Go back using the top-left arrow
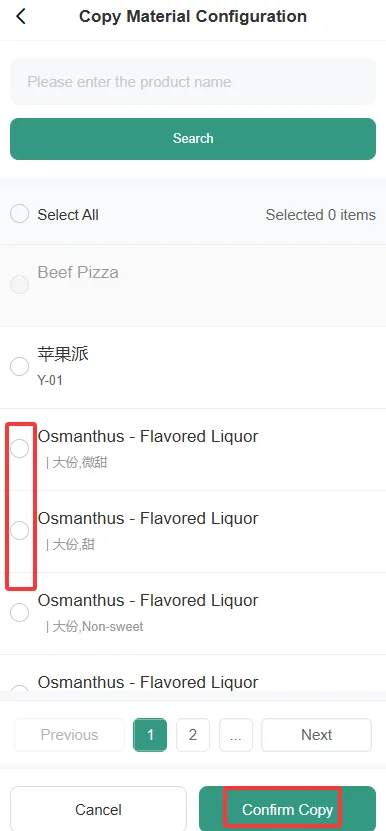The width and height of the screenshot is (386, 831). tap(21, 16)
